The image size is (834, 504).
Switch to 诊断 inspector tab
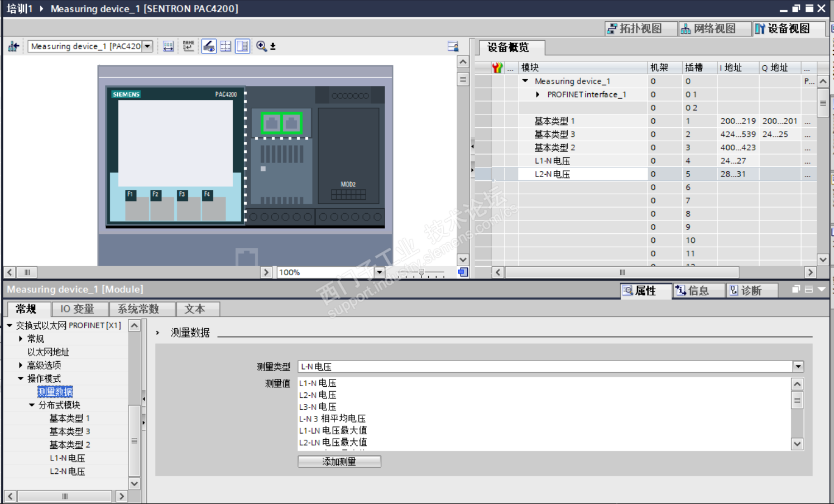point(751,291)
